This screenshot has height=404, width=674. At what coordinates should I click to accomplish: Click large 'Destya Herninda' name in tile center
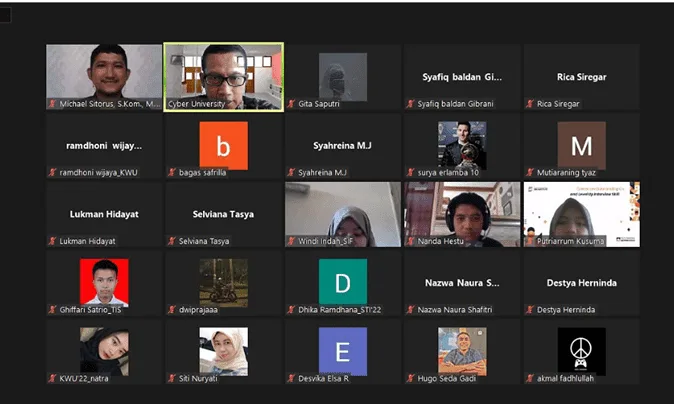pos(582,283)
